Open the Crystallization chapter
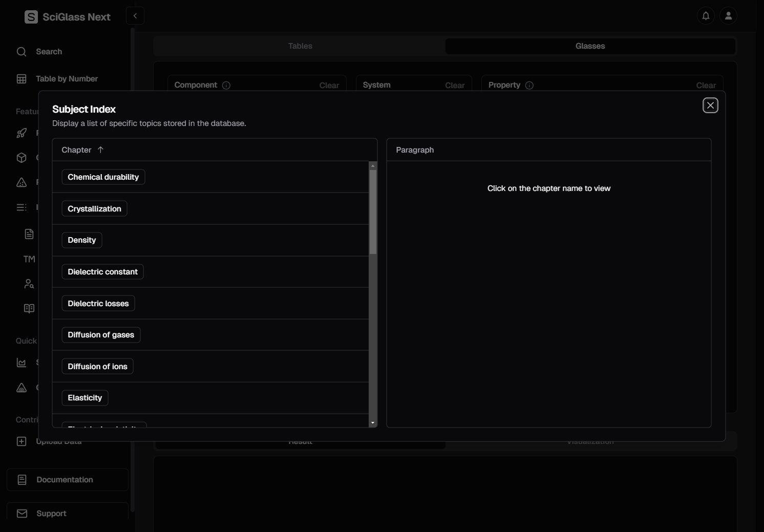Image resolution: width=764 pixels, height=532 pixels. pyautogui.click(x=94, y=209)
